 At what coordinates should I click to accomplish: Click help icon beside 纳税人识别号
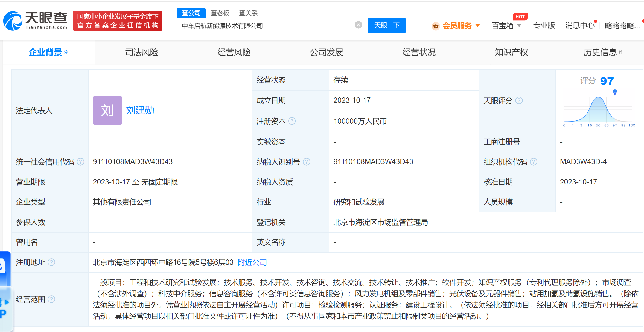[307, 162]
